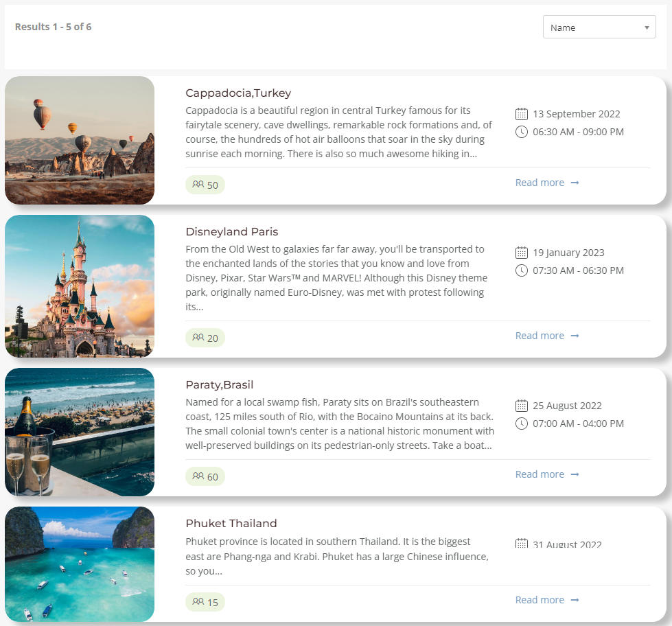Click the people icon in the 20 badge
This screenshot has height=626, width=672.
(x=198, y=338)
